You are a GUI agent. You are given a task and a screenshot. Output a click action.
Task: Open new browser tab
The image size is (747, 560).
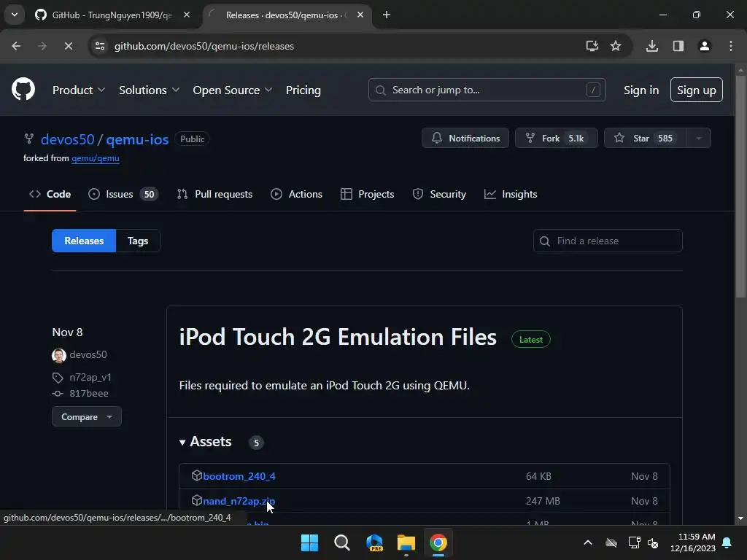387,15
